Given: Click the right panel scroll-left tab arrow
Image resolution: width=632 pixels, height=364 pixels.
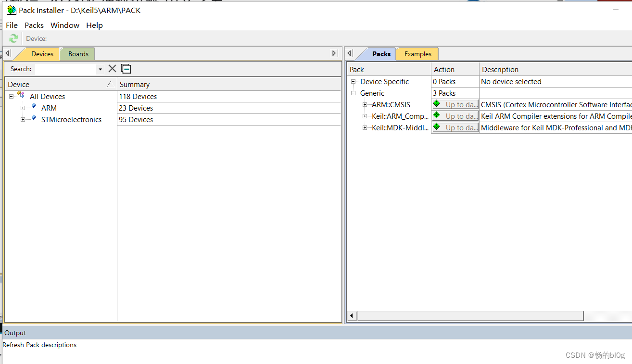Looking at the screenshot, I should [350, 53].
